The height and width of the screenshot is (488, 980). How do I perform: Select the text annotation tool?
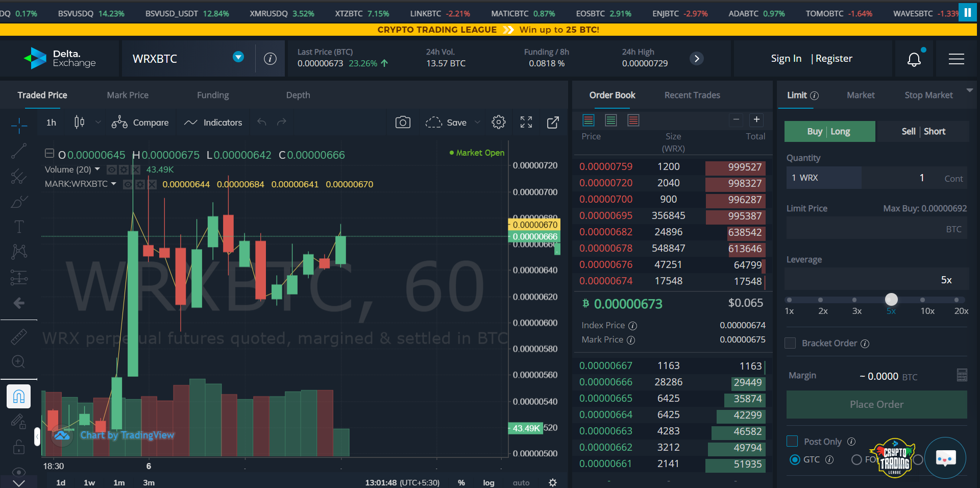coord(19,226)
